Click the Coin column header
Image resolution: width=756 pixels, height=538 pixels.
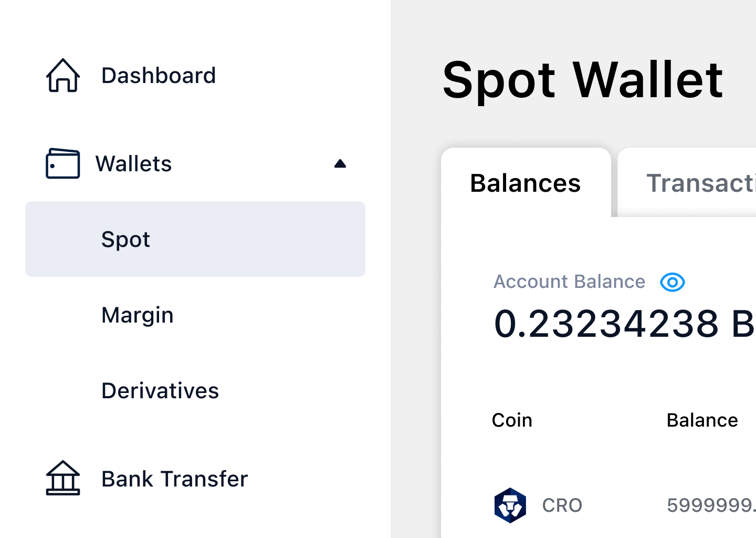tap(512, 420)
